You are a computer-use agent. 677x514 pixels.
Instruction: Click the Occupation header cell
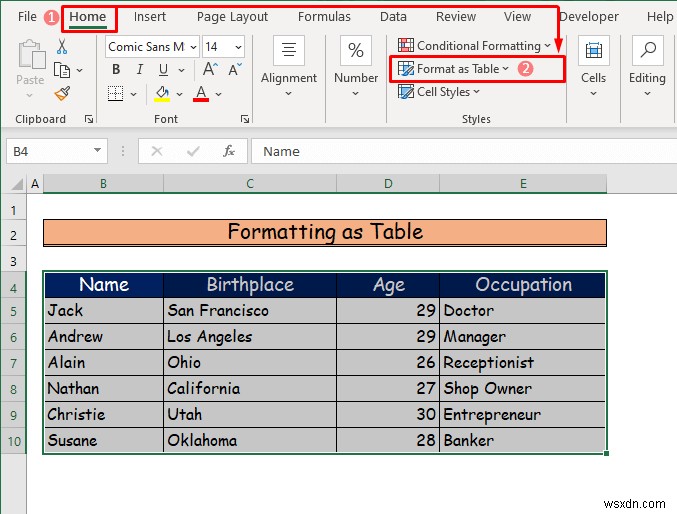click(x=523, y=285)
